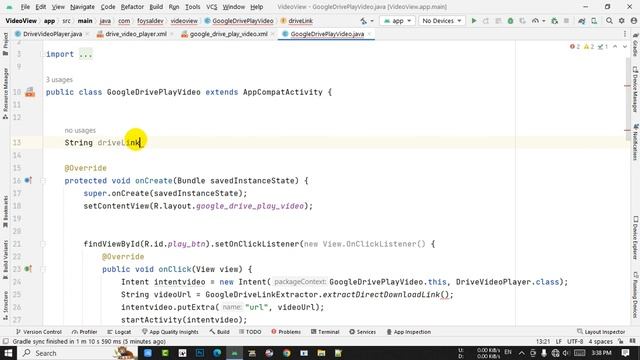The image size is (640, 360).
Task: Click Attach Debugger to Android Process icon
Action: click(554, 21)
